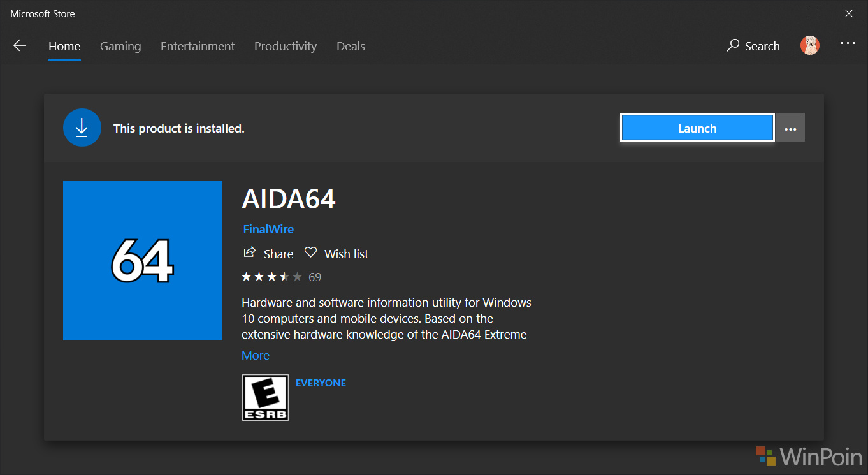Click the AIDA64 app title
The width and height of the screenshot is (868, 475).
point(289,200)
